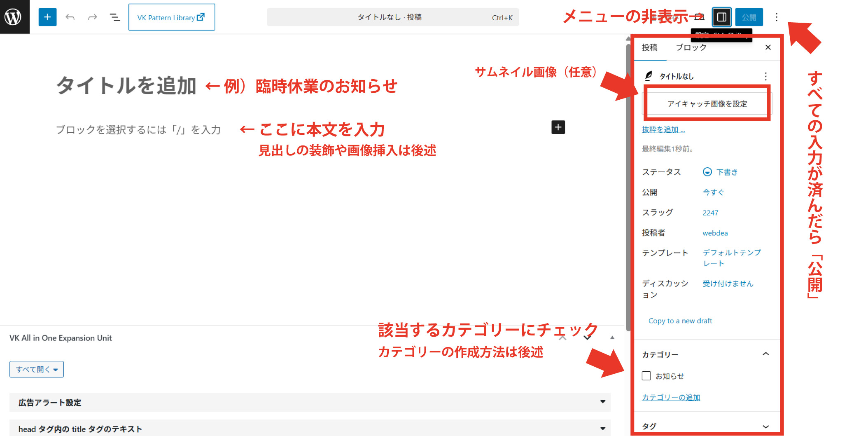Expand the タグ panel

coord(765,427)
